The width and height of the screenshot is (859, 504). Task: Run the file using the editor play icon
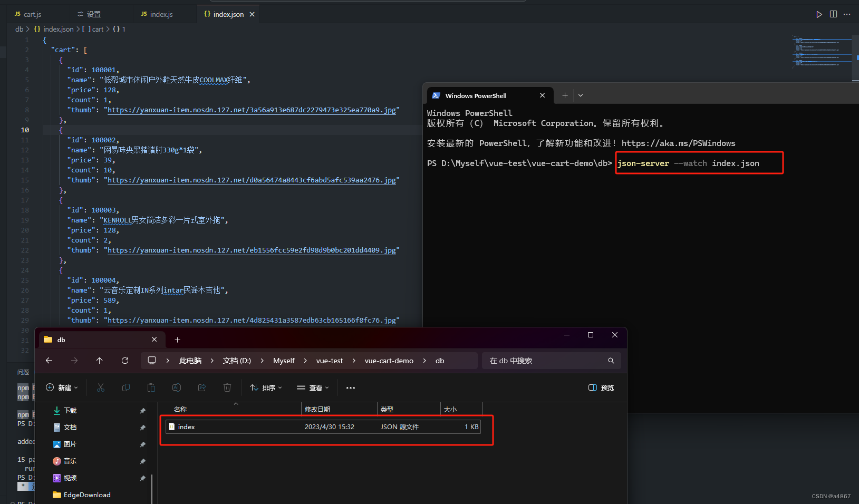click(x=818, y=14)
